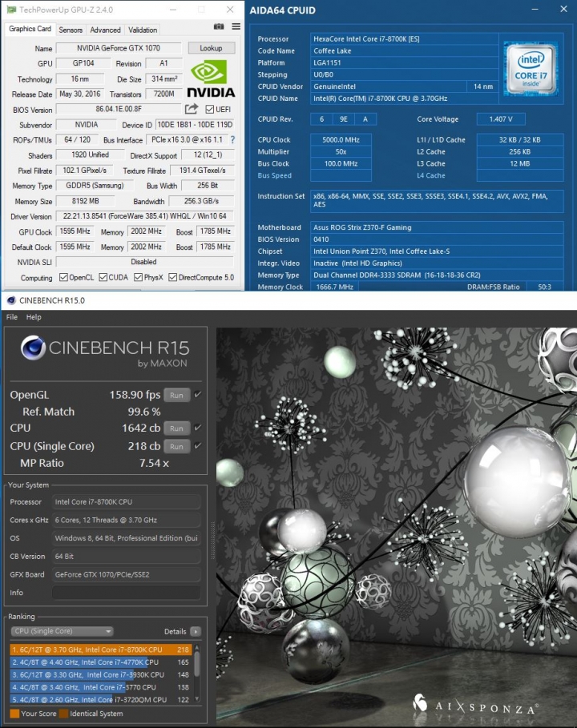This screenshot has height=728, width=577.
Task: Click the Details label in Ranking
Action: pos(176,631)
